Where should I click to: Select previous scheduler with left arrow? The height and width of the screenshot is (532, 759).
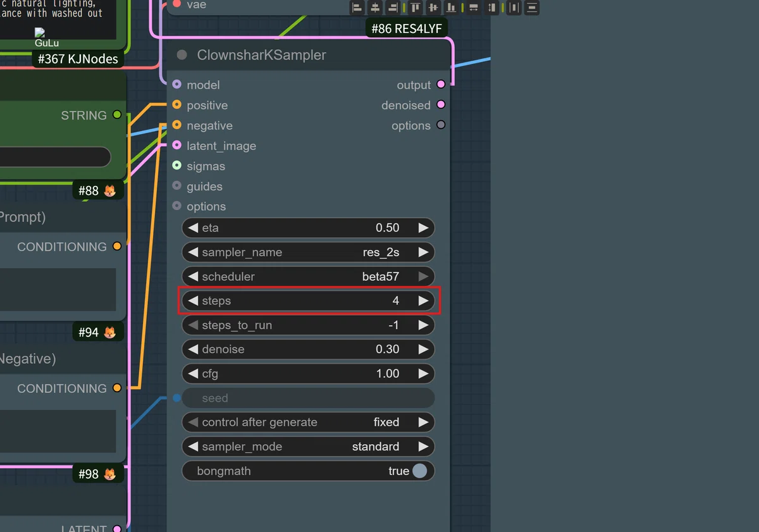tap(193, 276)
